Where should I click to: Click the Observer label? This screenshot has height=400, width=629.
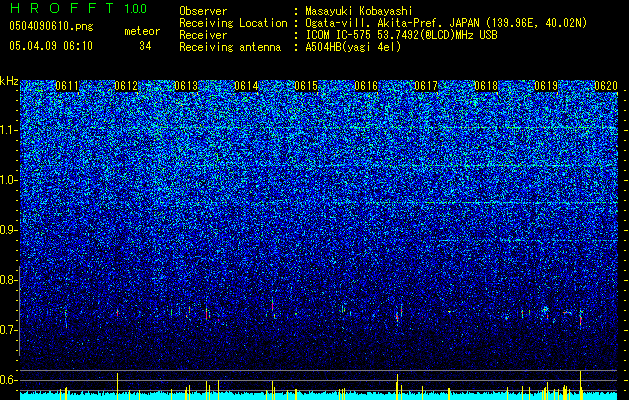click(x=203, y=11)
